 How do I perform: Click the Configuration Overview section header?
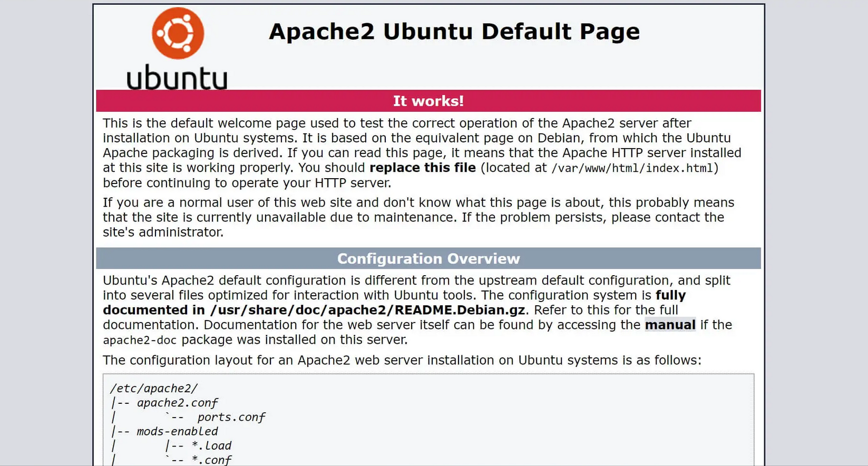(428, 258)
